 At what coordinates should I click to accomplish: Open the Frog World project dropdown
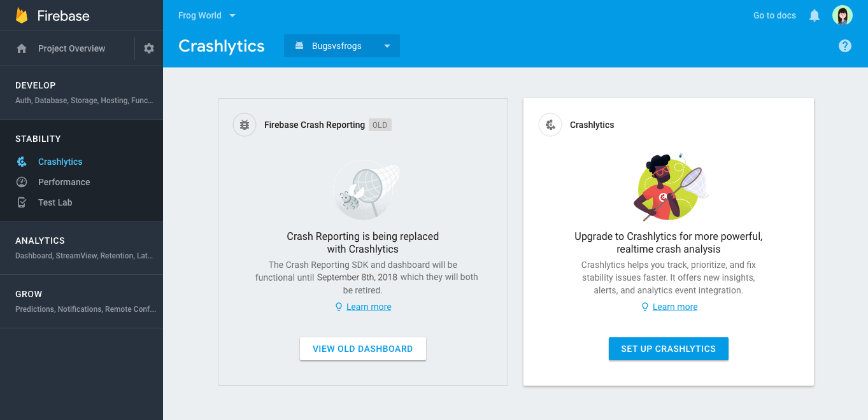pos(207,15)
